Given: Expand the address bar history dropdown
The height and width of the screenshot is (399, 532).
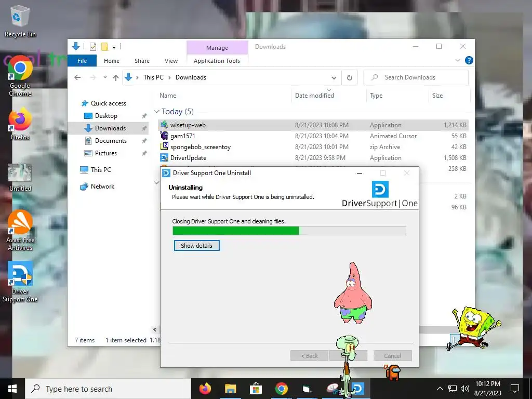Looking at the screenshot, I should [334, 78].
